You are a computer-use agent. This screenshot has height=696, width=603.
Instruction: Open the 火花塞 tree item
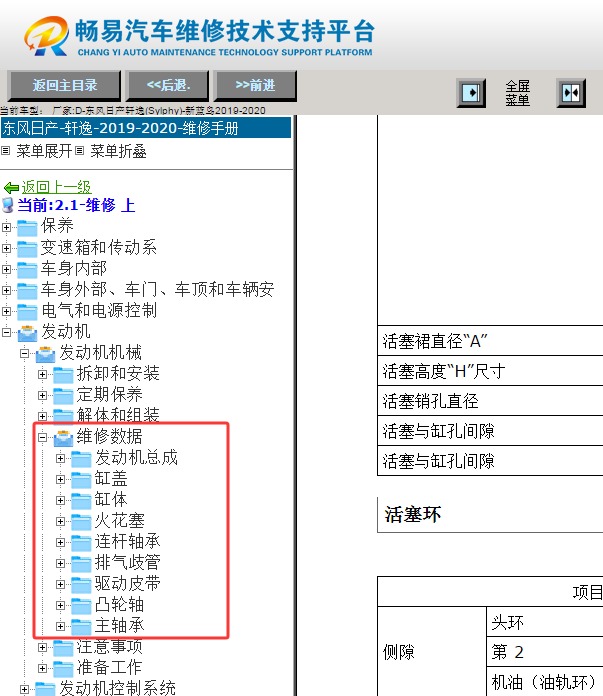[x=119, y=520]
